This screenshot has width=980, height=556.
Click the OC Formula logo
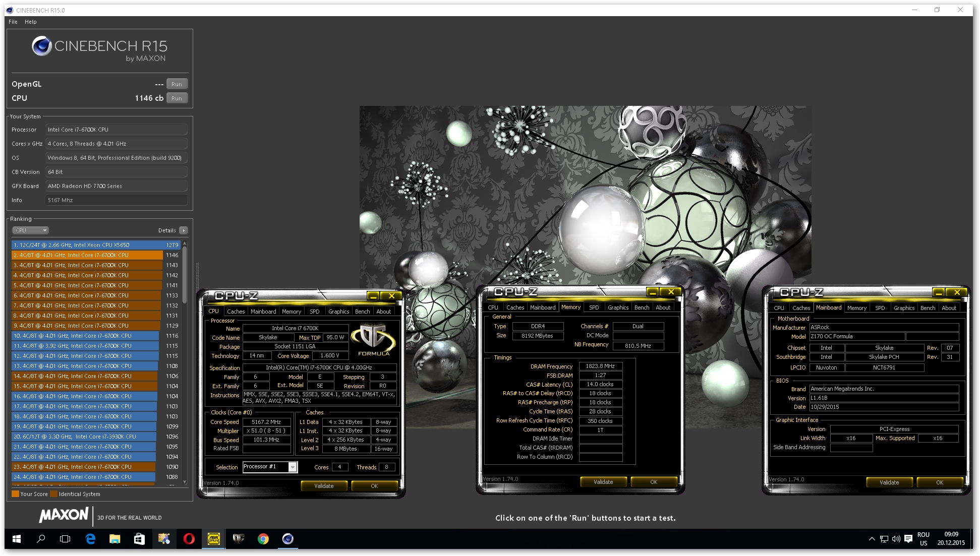[374, 340]
